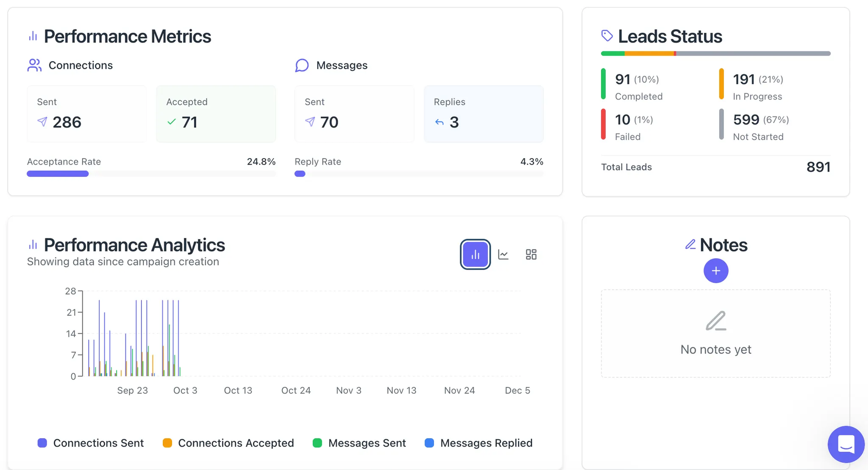Click the add note plus button
Viewport: 868px width, 470px height.
(x=716, y=271)
